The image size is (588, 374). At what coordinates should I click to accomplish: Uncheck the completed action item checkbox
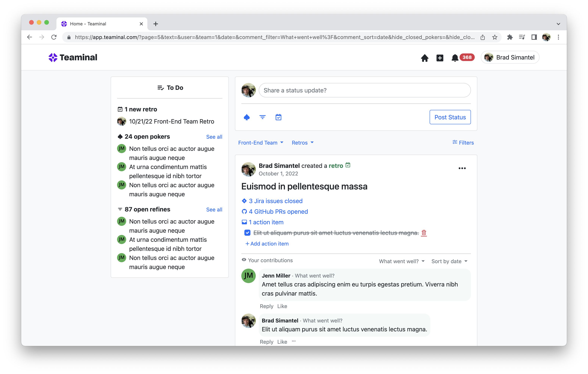click(247, 233)
